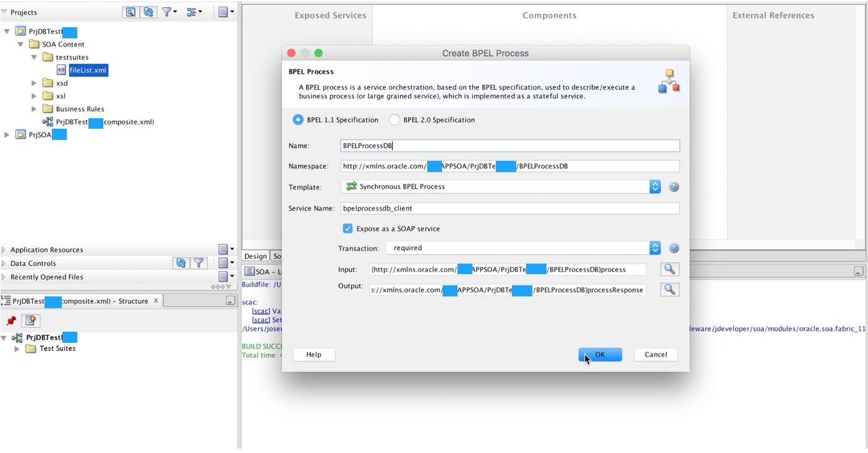Open the filter funnel menu in Projects
Viewport: 868px width, 453px height.
point(169,12)
